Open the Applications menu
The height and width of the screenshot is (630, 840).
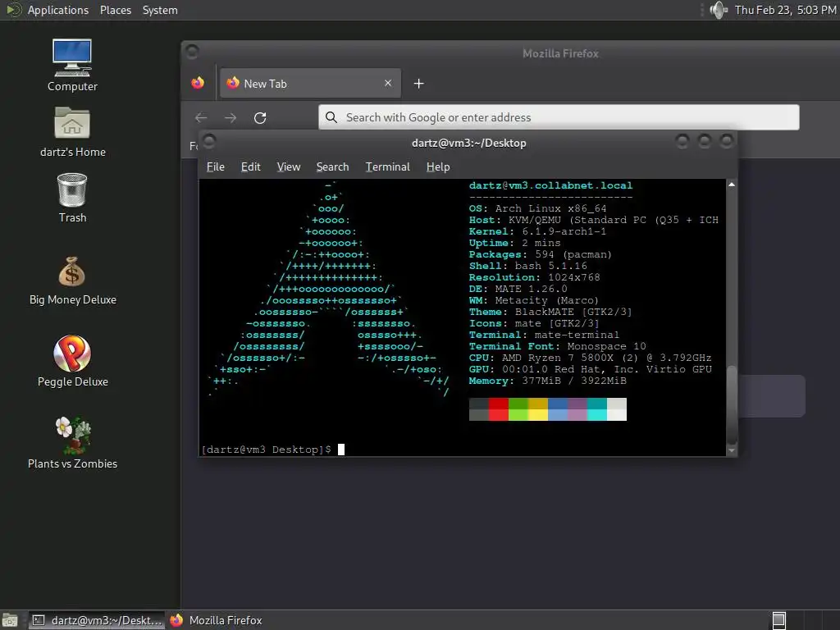pos(58,10)
